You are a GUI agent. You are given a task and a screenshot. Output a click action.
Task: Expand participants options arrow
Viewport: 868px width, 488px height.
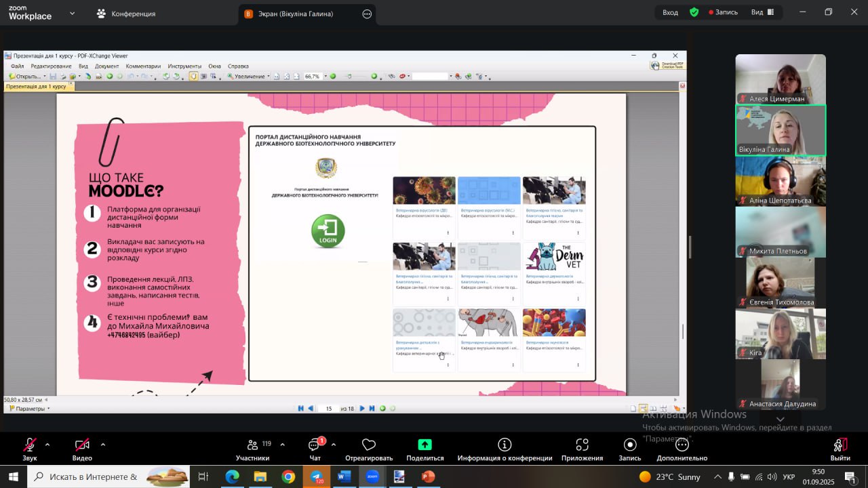click(x=282, y=445)
